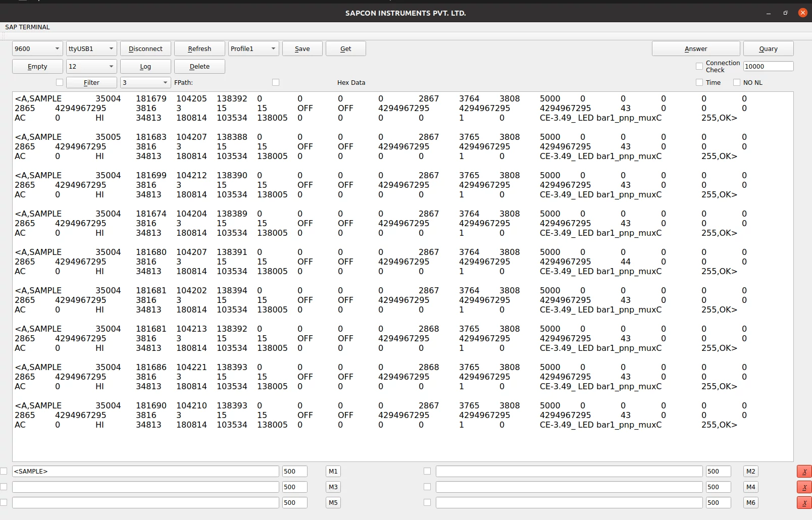
Task: Focus the 500 delay field next to M6
Action: click(719, 502)
